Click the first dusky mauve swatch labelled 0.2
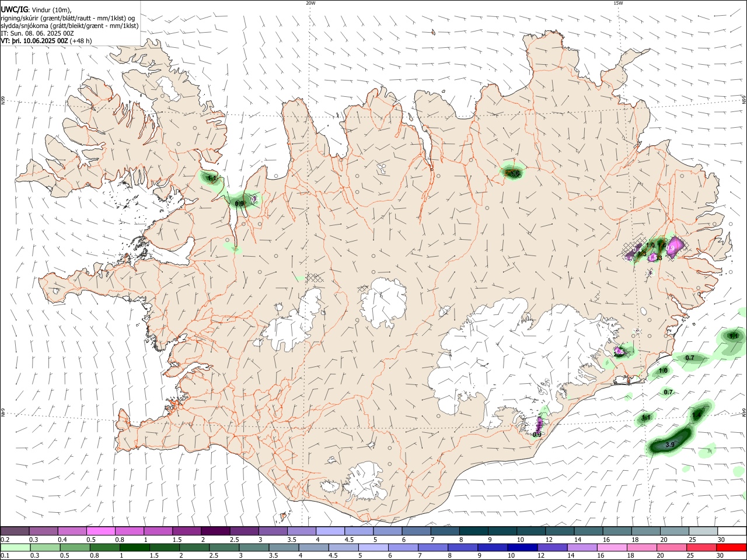747x560 pixels. tap(15, 531)
